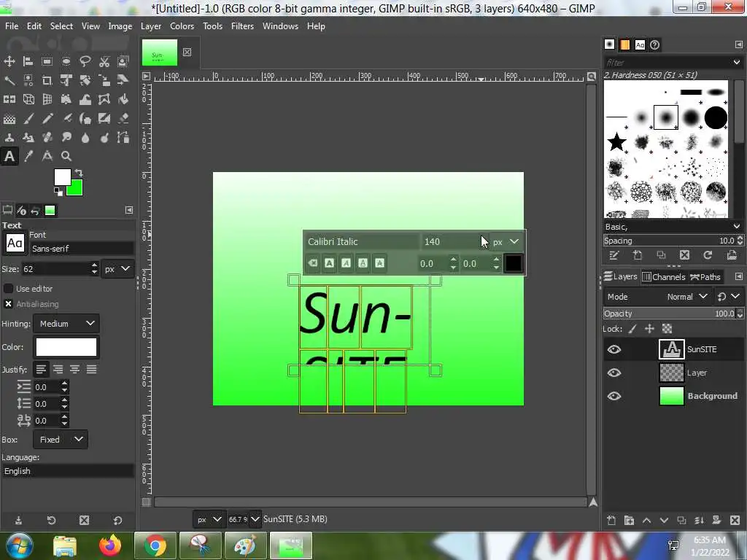Select the Gradient tool
The image size is (747, 560).
tap(9, 119)
